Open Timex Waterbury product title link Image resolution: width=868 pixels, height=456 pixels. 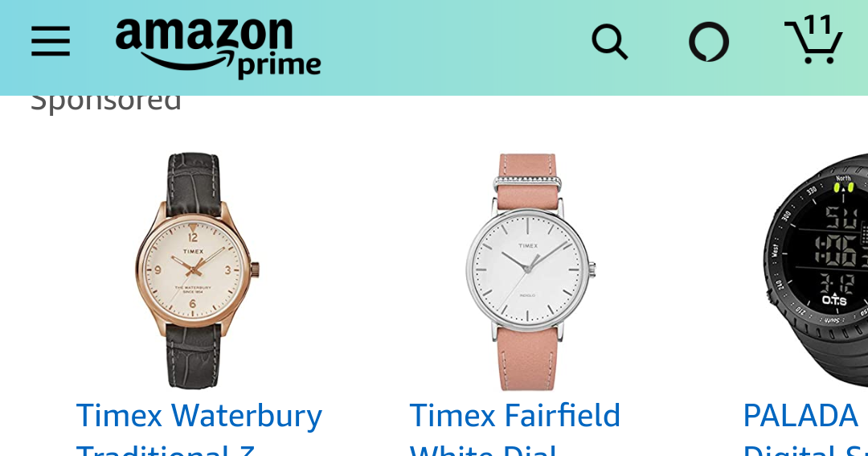click(x=199, y=416)
